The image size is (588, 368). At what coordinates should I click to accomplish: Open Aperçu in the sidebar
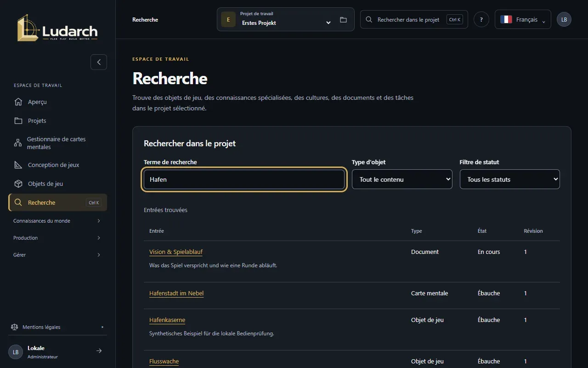(57, 102)
